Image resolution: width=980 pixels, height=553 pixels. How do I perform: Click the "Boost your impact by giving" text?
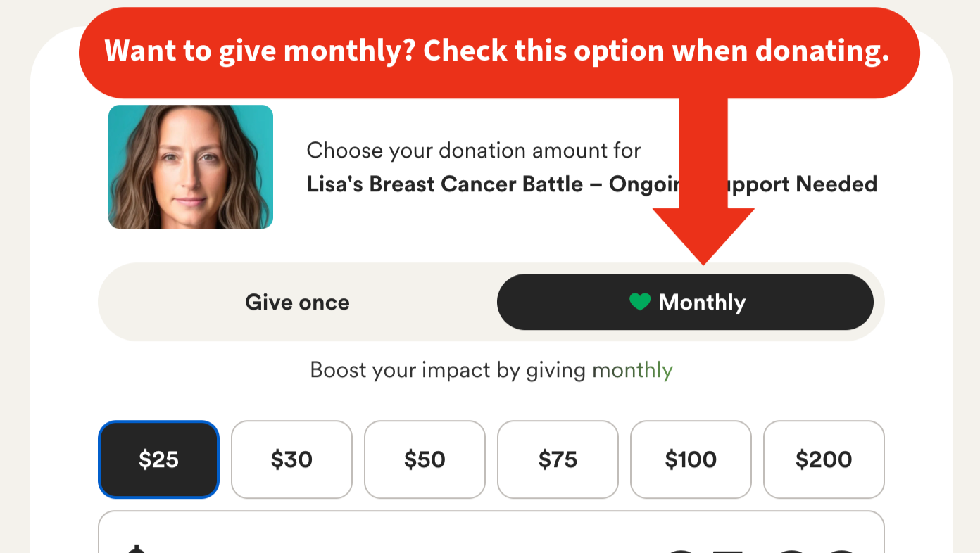pos(449,370)
